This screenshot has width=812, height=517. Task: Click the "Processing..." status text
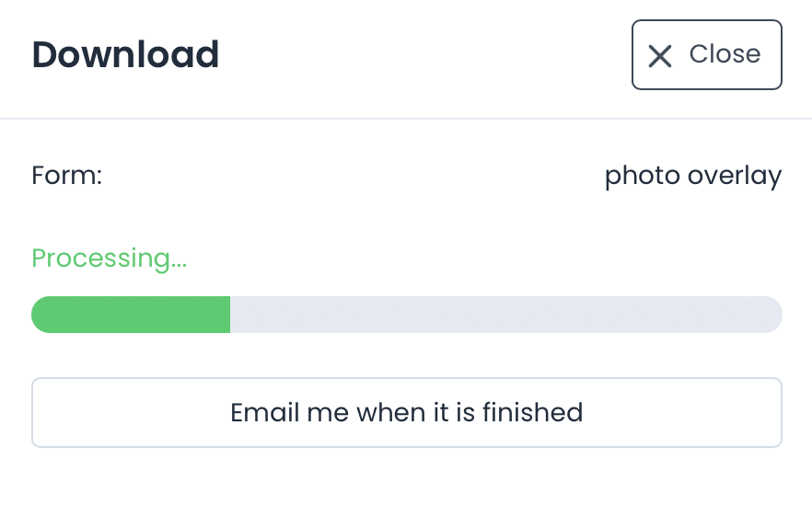[x=109, y=258]
